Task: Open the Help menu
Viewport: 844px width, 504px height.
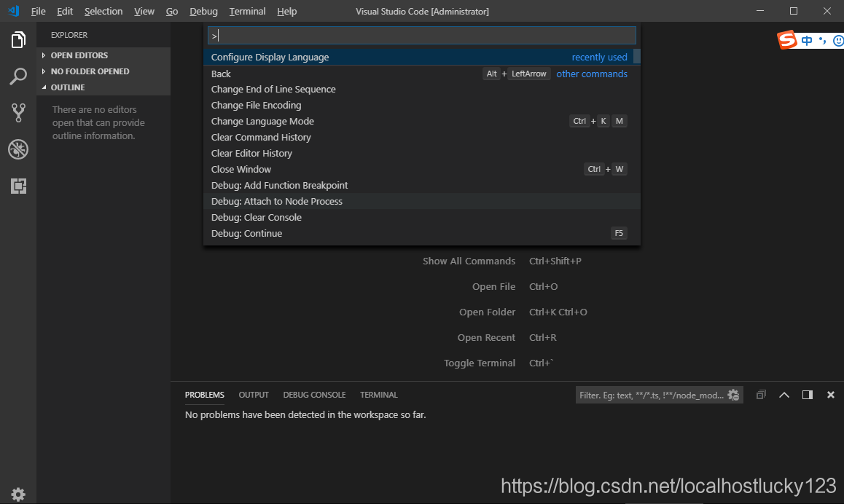Action: (287, 12)
